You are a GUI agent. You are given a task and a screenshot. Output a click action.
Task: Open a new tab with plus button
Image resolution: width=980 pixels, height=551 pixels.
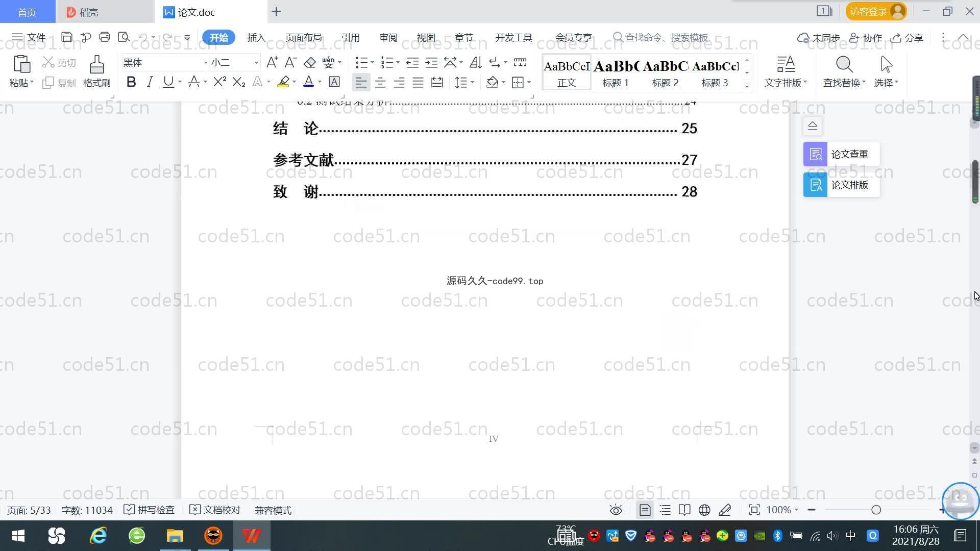pos(276,11)
